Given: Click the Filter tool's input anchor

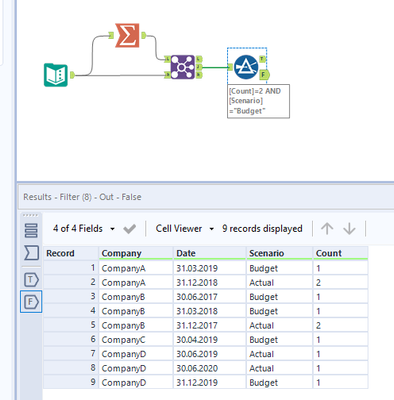Looking at the screenshot, I should click(230, 67).
